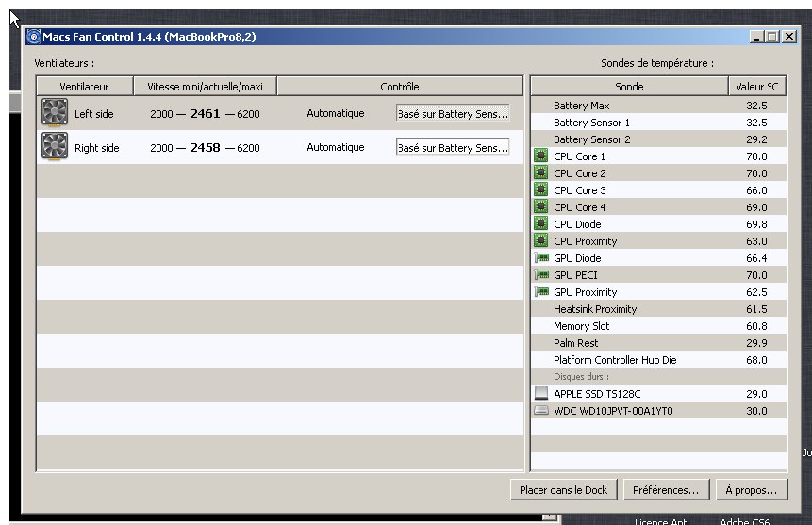Click the Left side fan icon
Viewport: 812px width, 525px height.
pos(55,113)
